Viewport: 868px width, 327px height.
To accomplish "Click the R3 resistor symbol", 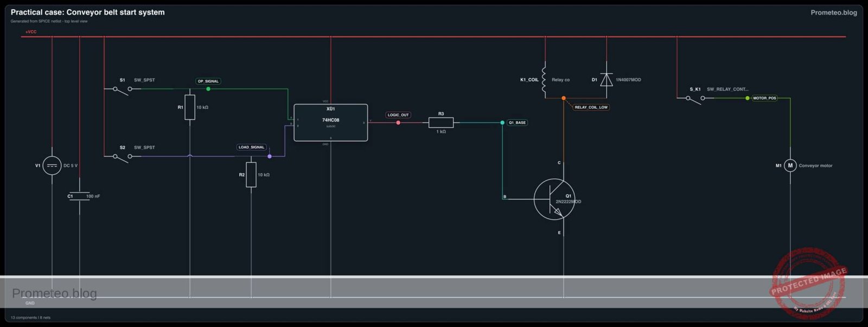I will [441, 123].
